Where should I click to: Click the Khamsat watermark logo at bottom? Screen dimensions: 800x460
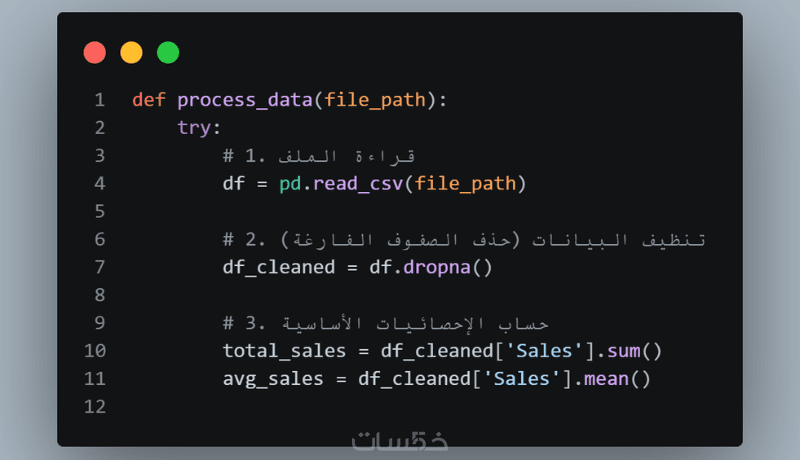(399, 441)
